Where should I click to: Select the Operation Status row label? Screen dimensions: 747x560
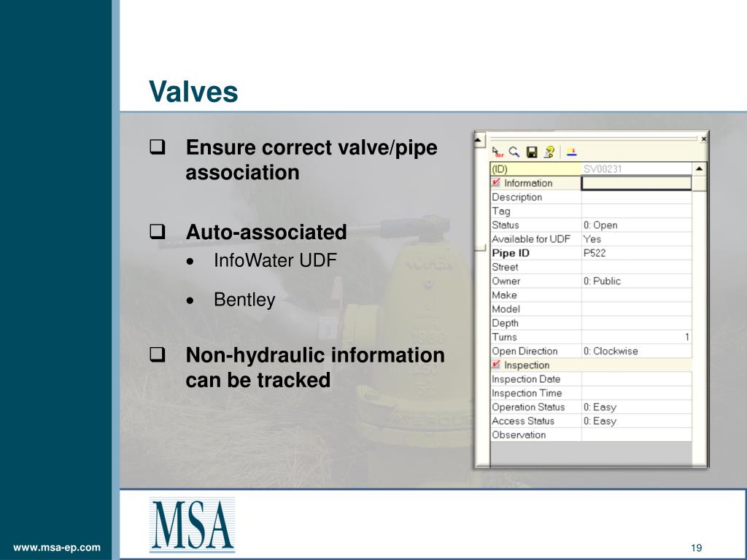pos(536,407)
